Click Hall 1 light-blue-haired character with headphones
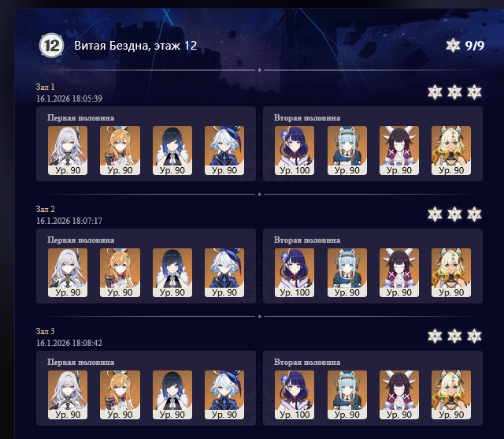The height and width of the screenshot is (439, 504). click(347, 151)
